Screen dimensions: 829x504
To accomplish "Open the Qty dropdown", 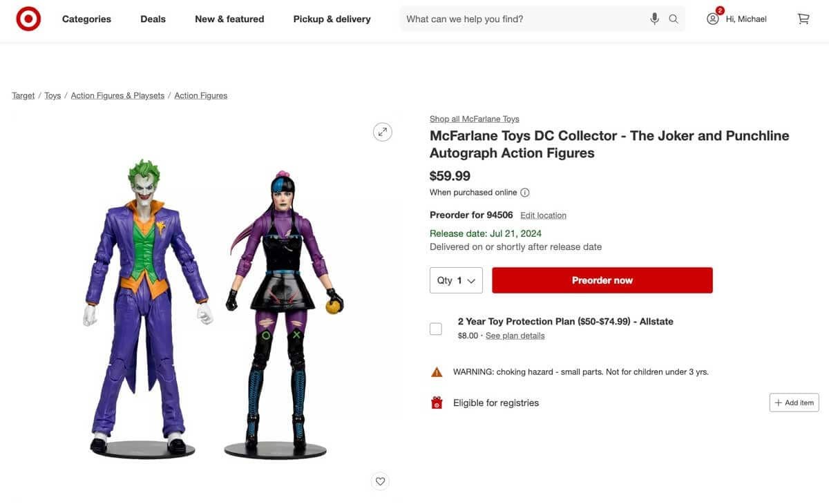I will click(456, 280).
